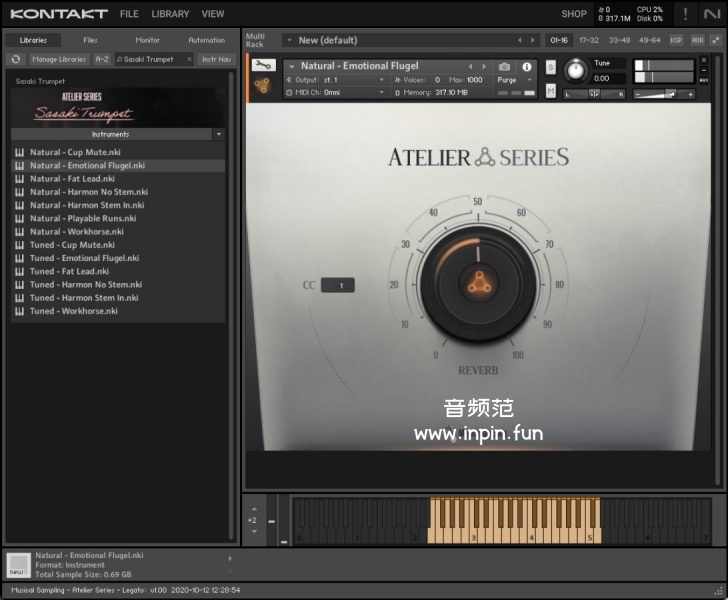
Task: Show rack page 49-64
Action: click(x=650, y=40)
